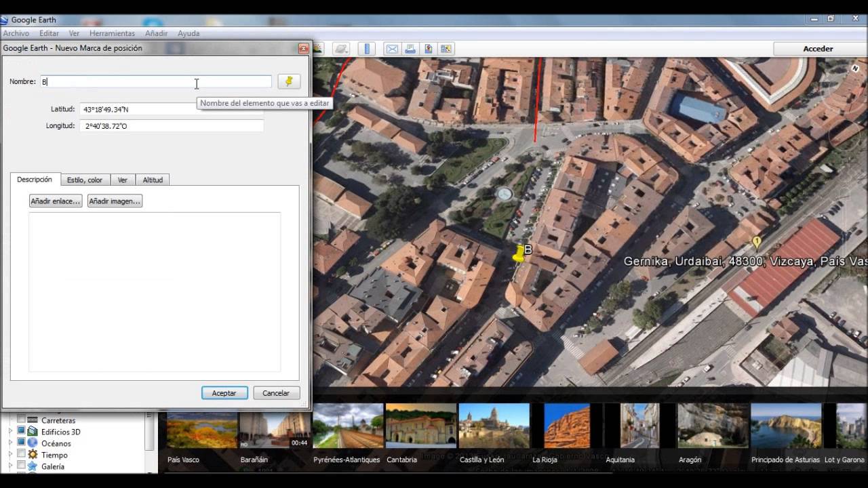The image size is (868, 488).
Task: Open the Ayuda menu
Action: [189, 33]
